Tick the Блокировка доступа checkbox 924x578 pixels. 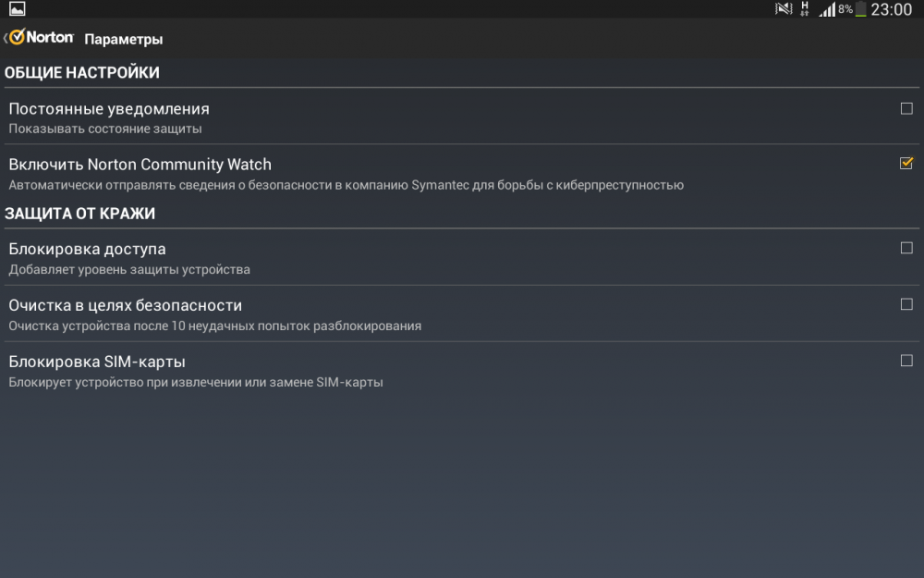906,248
